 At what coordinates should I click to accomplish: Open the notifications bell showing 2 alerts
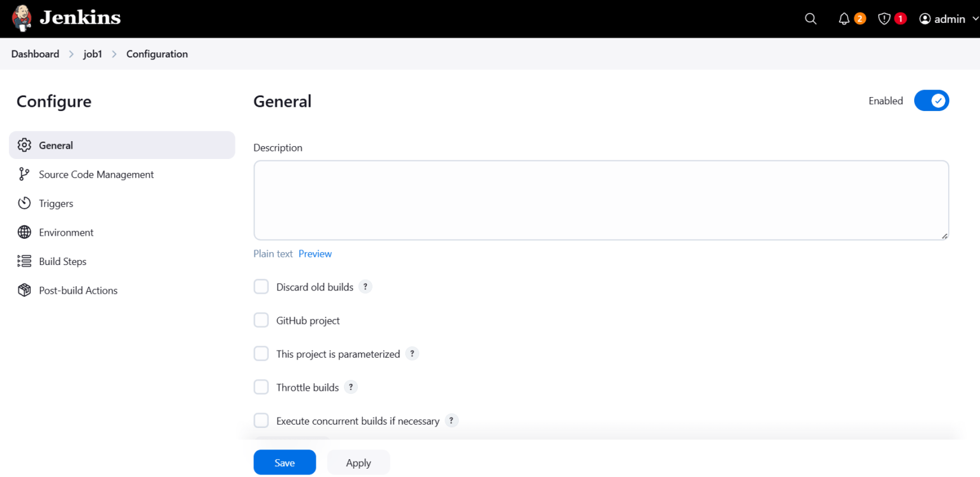pyautogui.click(x=843, y=19)
